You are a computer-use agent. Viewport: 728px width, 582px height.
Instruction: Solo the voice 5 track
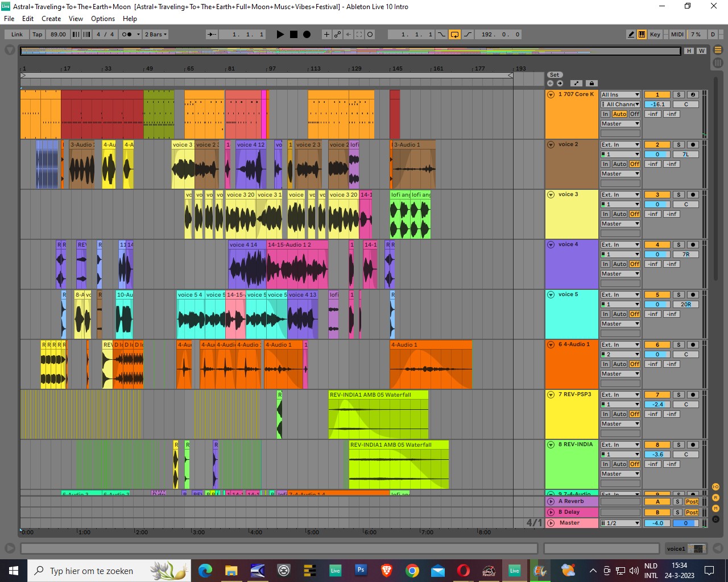tap(678, 295)
